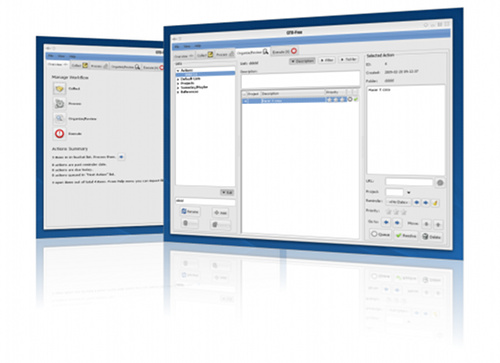This screenshot has width=500, height=363.
Task: Click the yellow clear reminder icon
Action: pyautogui.click(x=435, y=203)
